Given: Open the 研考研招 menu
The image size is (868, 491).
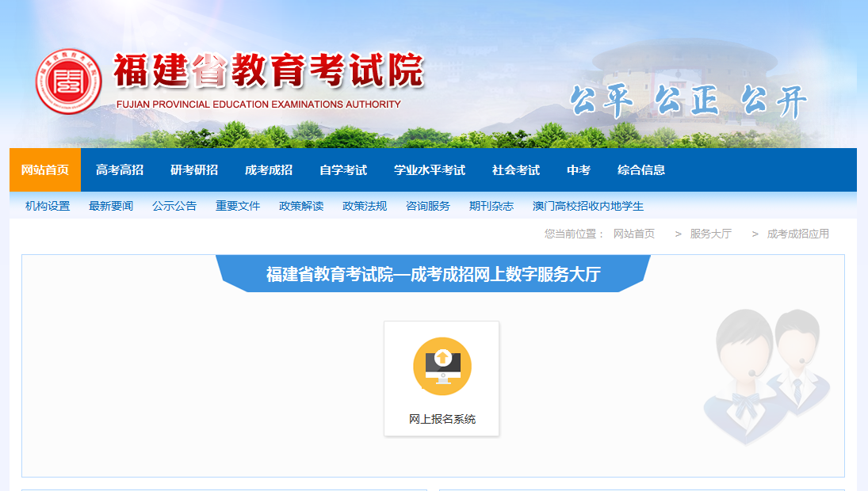Looking at the screenshot, I should [194, 169].
